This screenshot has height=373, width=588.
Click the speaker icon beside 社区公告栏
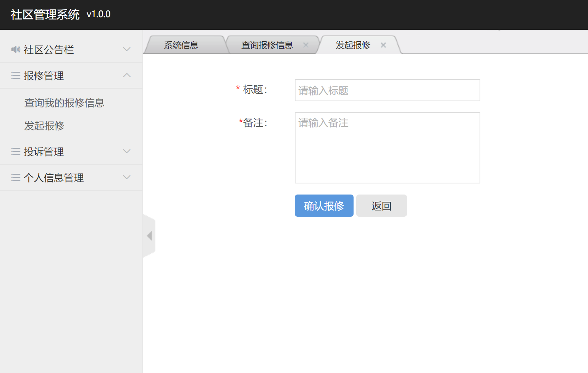15,49
